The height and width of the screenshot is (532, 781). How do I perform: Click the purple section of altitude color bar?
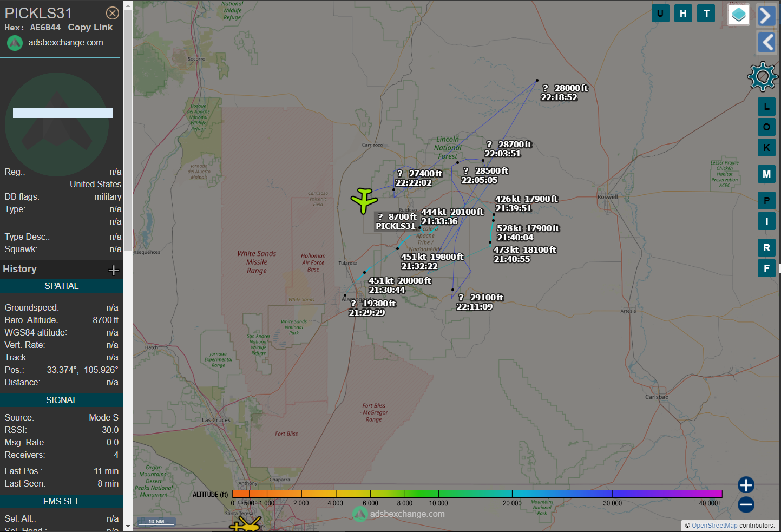click(682, 494)
